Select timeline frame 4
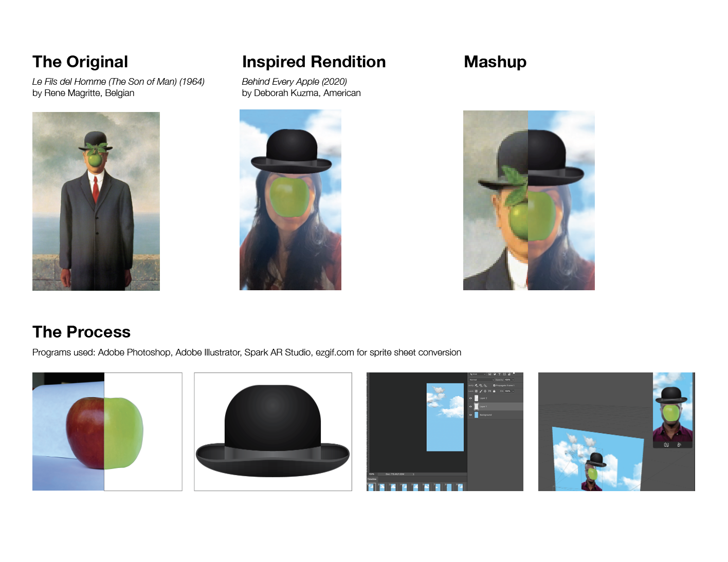 pyautogui.click(x=405, y=487)
